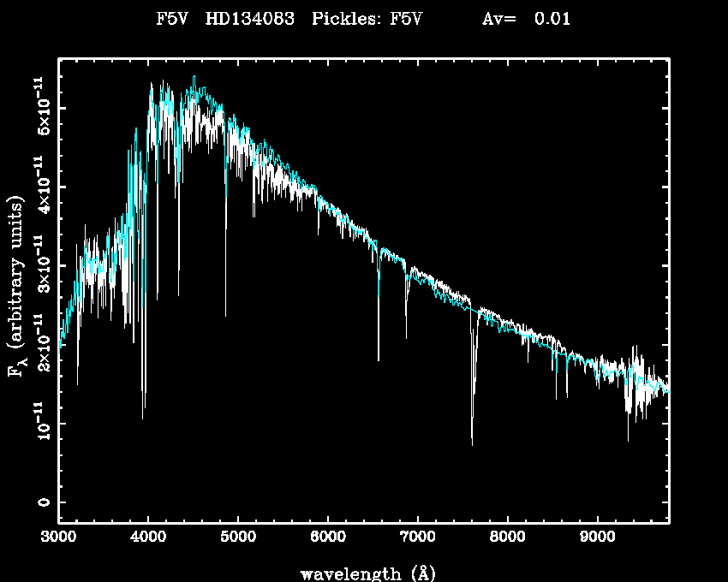Click the 5000 x-axis tick label
728x582 pixels.
point(238,537)
